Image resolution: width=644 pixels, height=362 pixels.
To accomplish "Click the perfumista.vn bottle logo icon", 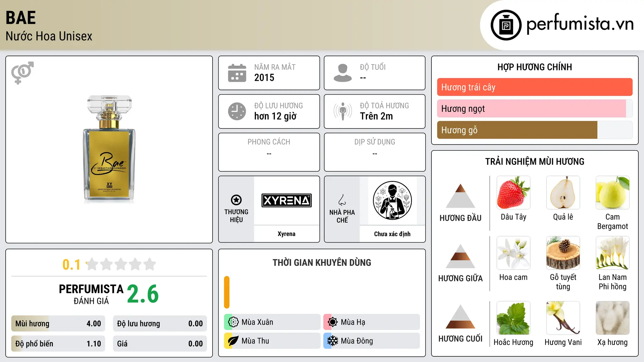I will 506,25.
